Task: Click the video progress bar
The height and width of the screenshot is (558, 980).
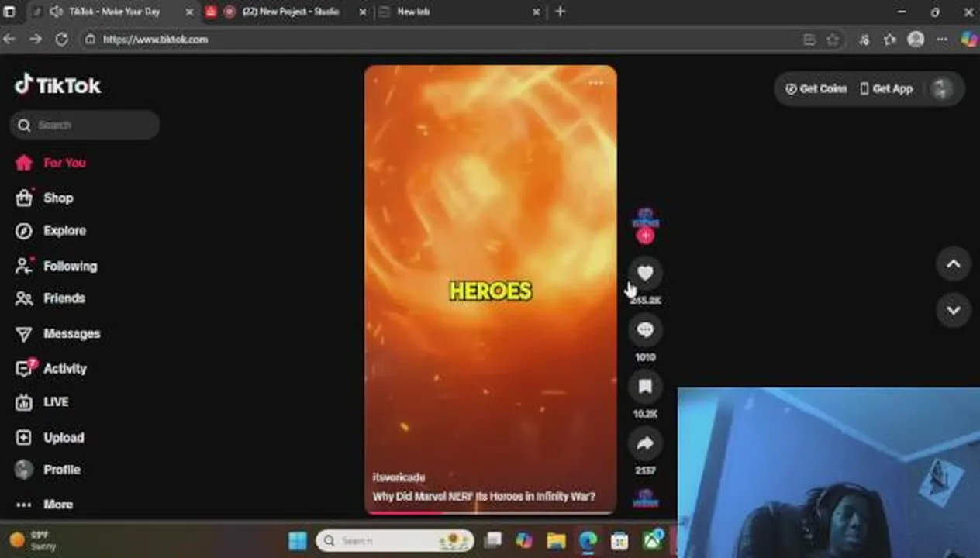Action: [491, 512]
